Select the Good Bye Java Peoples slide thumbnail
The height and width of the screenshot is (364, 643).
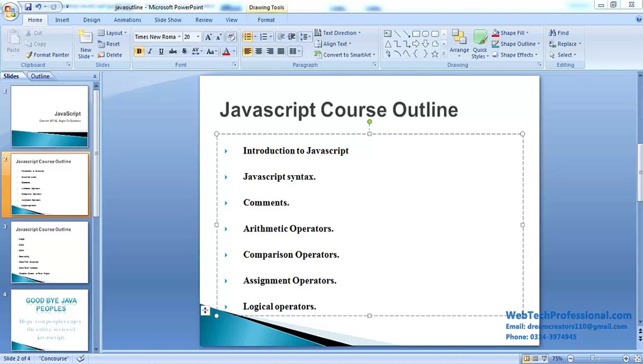(50, 320)
